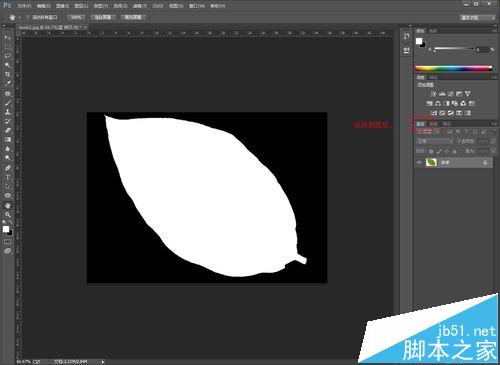The height and width of the screenshot is (365, 500).
Task: Add a Brightness/Contrast adjustment
Action: pos(433,94)
